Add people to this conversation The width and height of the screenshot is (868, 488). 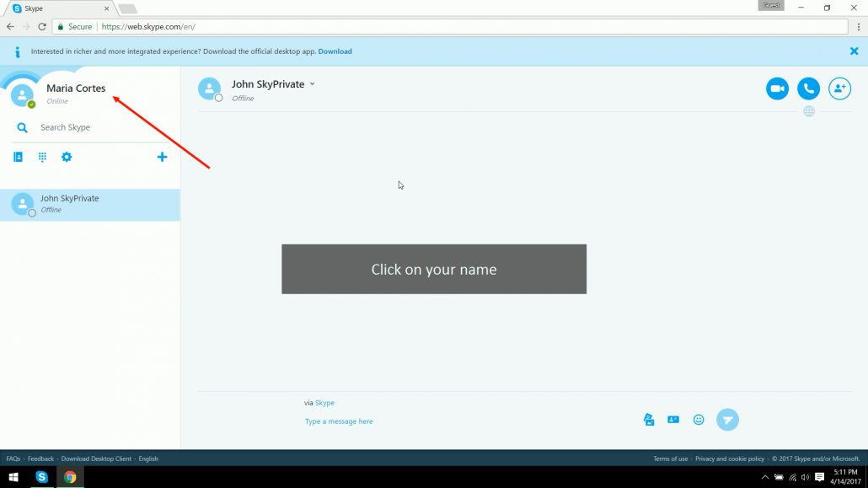[x=839, y=88]
